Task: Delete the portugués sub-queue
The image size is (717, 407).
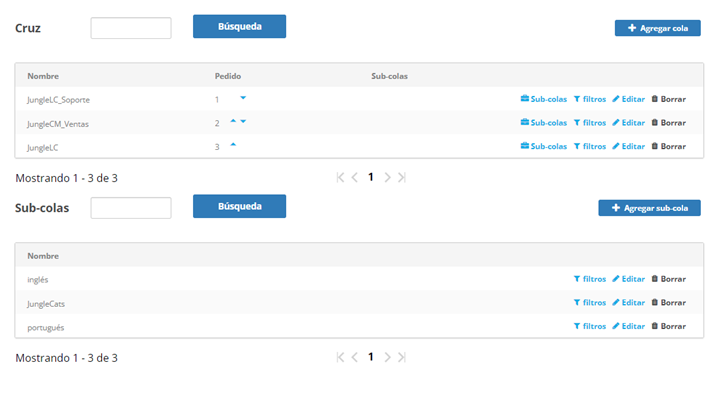Action: pos(669,326)
